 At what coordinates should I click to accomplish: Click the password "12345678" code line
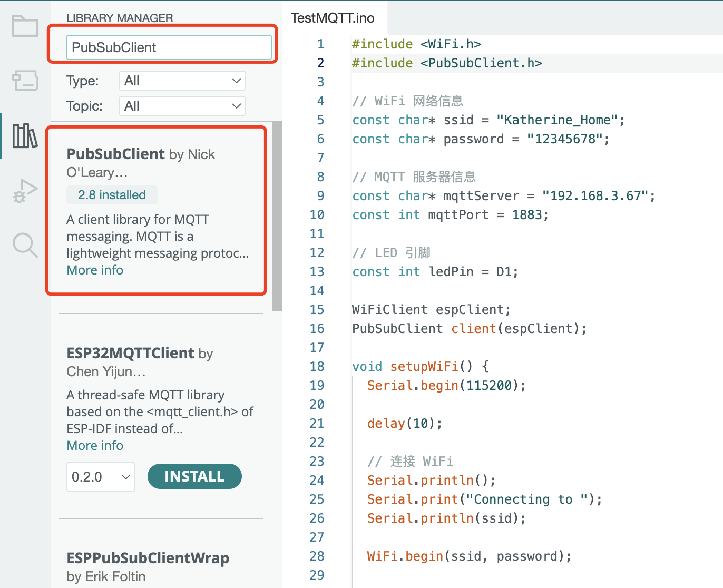click(481, 139)
